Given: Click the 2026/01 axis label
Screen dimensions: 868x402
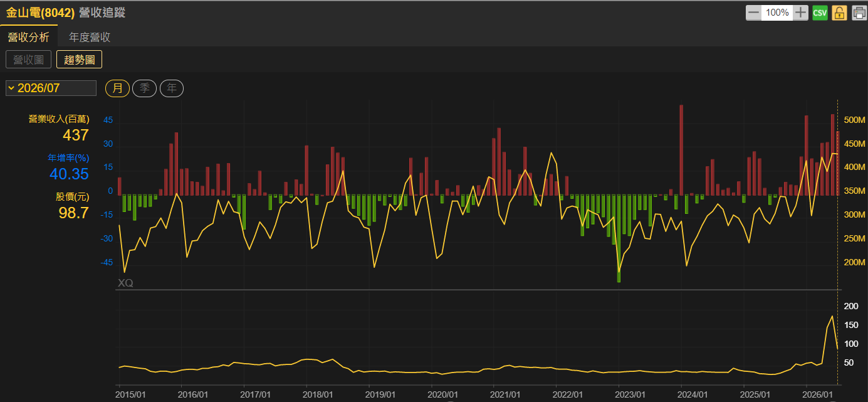Looking at the screenshot, I should coord(818,394).
